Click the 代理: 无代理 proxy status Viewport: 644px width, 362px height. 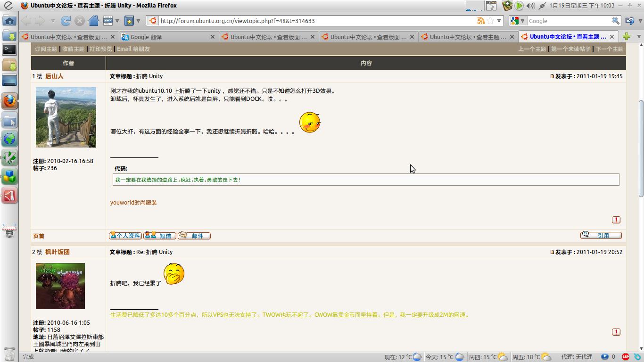[x=577, y=357]
